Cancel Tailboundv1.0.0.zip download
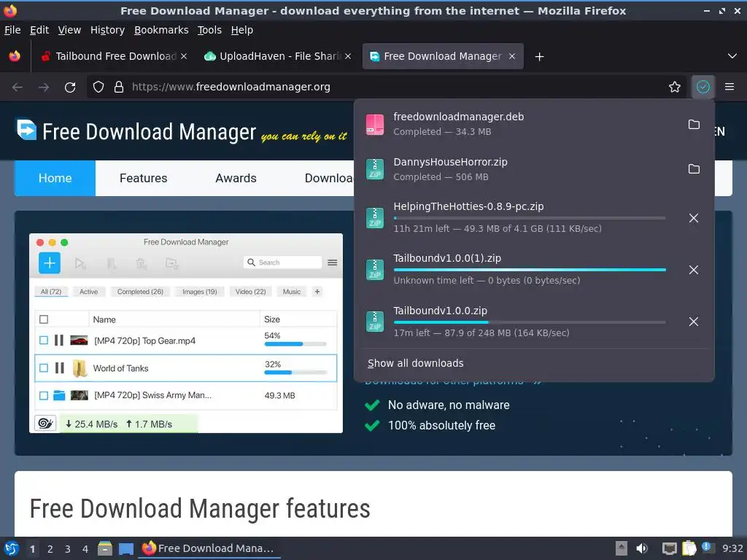747x560 pixels. [694, 322]
